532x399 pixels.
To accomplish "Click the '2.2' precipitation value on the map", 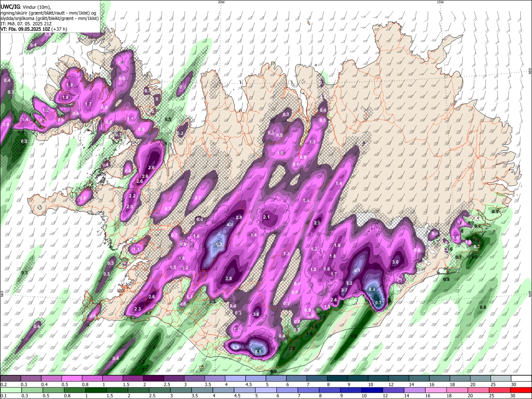I will [x=132, y=196].
